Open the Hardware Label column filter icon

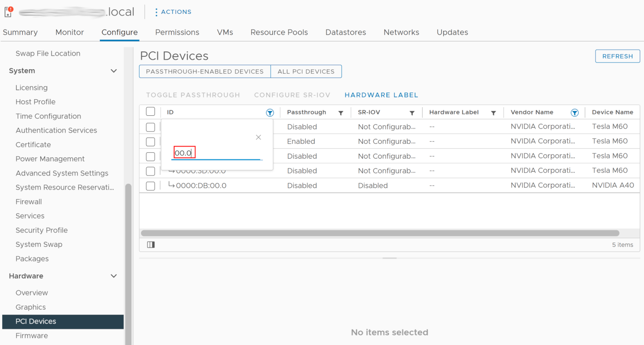[x=493, y=113]
